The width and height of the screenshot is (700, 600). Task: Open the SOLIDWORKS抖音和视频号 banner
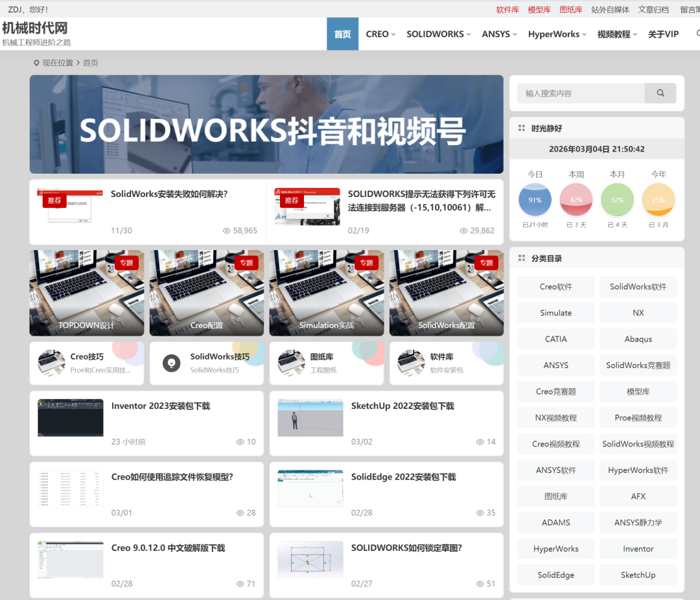point(266,124)
